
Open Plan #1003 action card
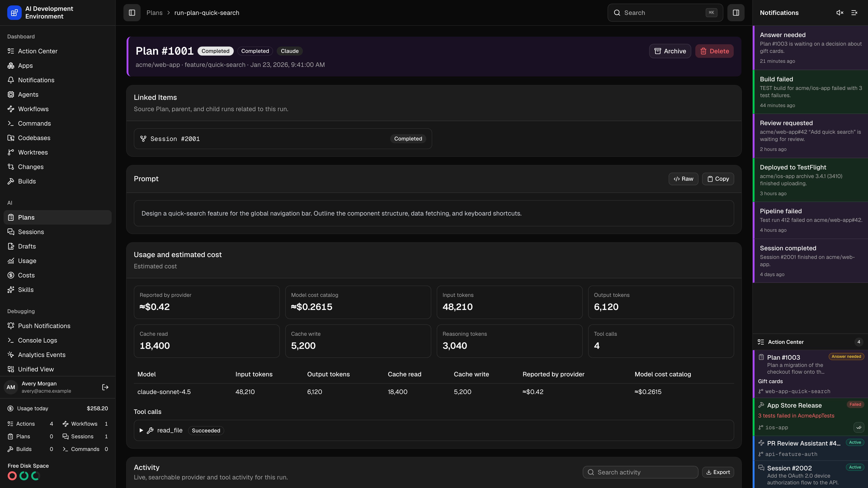pos(810,374)
